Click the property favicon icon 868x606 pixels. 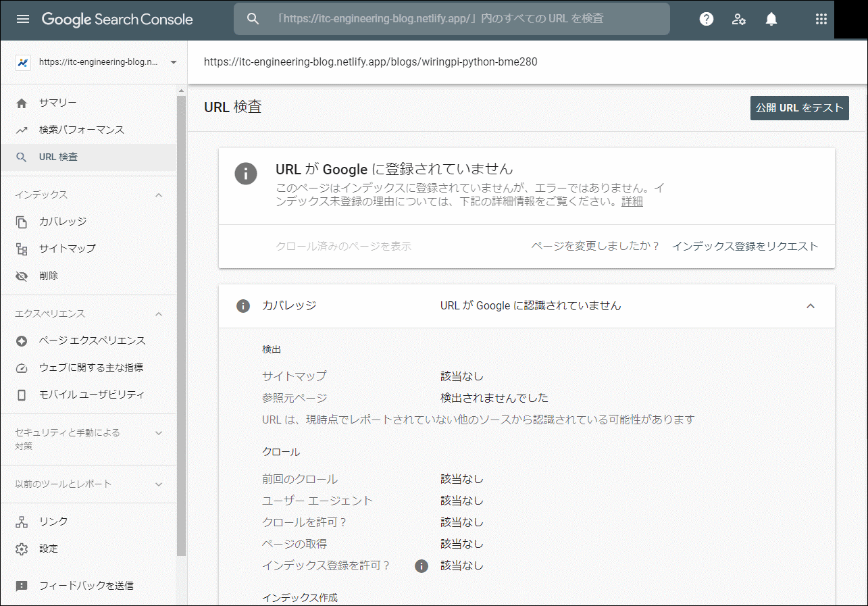click(x=23, y=62)
